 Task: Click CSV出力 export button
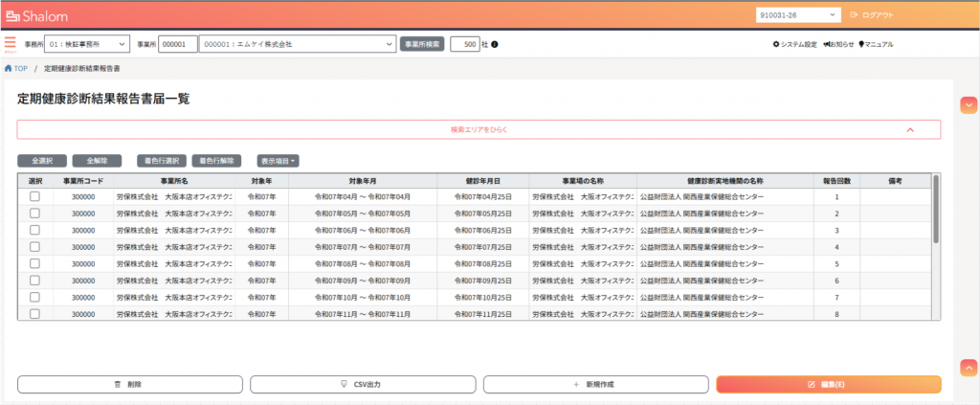click(x=363, y=384)
